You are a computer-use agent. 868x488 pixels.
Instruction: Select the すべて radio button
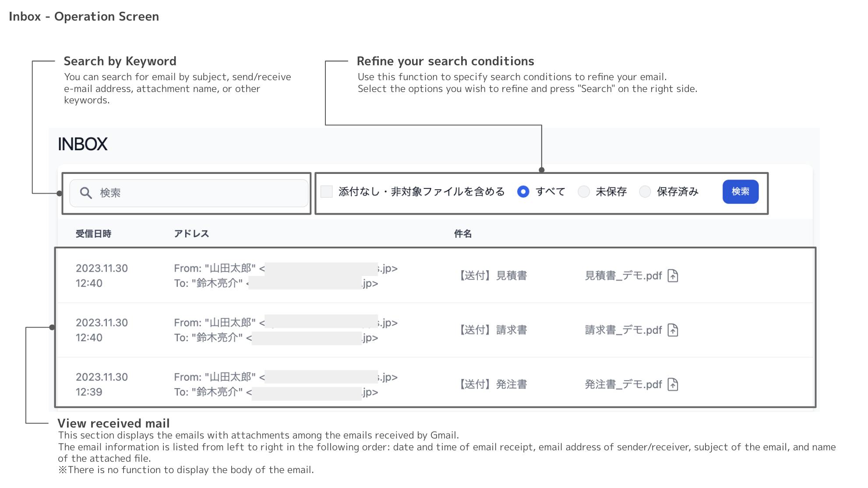pyautogui.click(x=523, y=191)
